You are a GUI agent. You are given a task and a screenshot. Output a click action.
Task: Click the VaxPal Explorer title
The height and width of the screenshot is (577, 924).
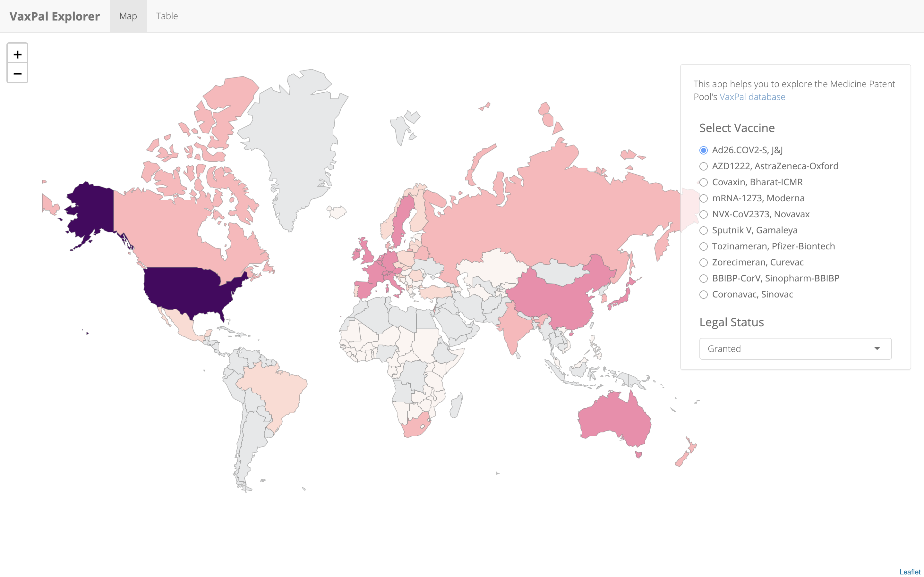point(55,16)
